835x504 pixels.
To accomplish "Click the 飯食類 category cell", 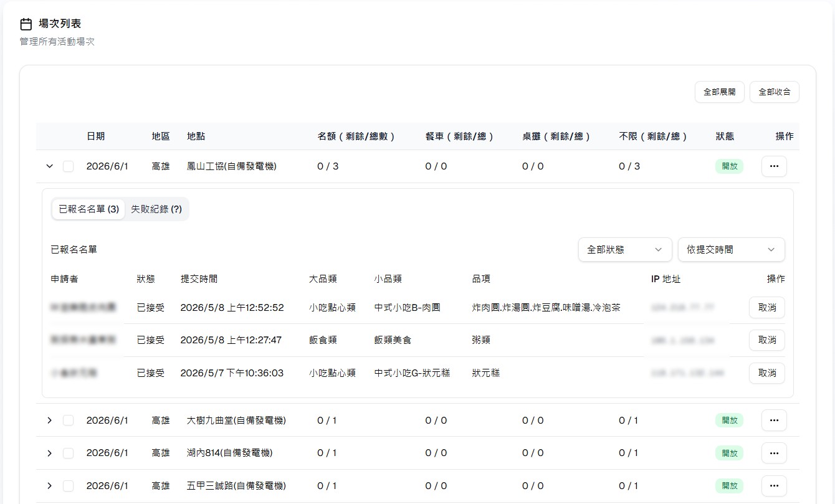I will [x=323, y=340].
